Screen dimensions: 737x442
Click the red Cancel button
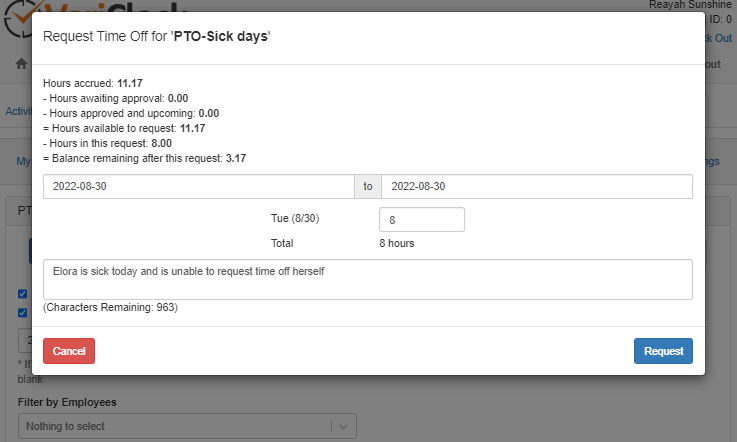[69, 351]
